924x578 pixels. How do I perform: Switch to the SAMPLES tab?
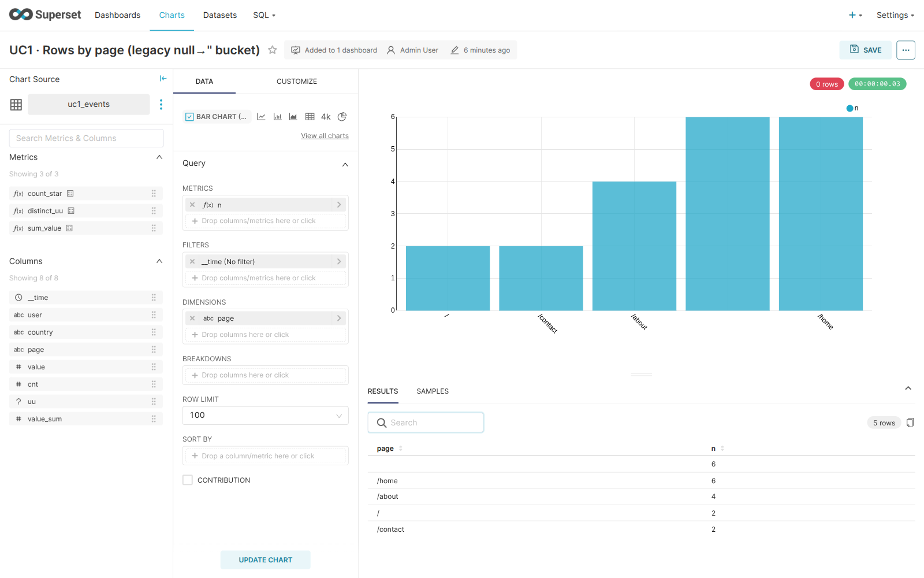coord(433,391)
